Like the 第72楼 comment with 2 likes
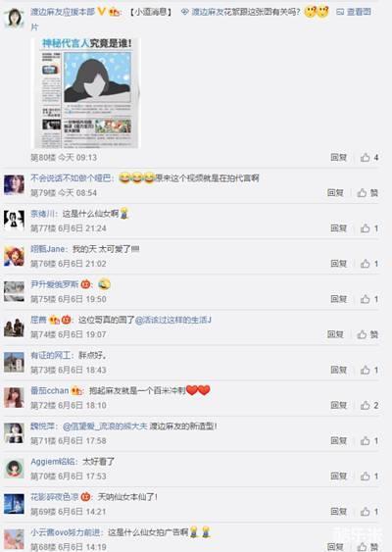Image resolution: width=392 pixels, height=552 pixels. [369, 405]
